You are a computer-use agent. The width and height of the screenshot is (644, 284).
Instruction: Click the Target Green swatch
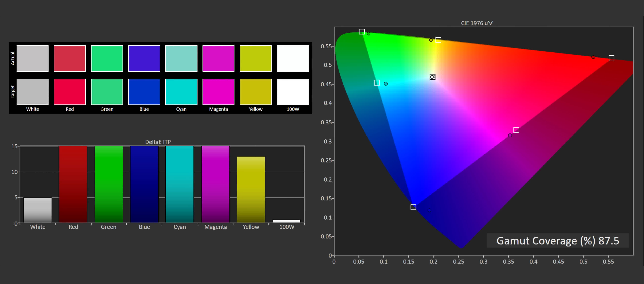107,92
